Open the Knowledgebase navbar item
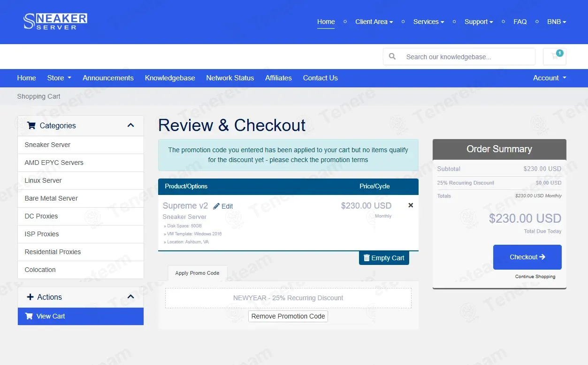This screenshot has height=365, width=588. [170, 78]
